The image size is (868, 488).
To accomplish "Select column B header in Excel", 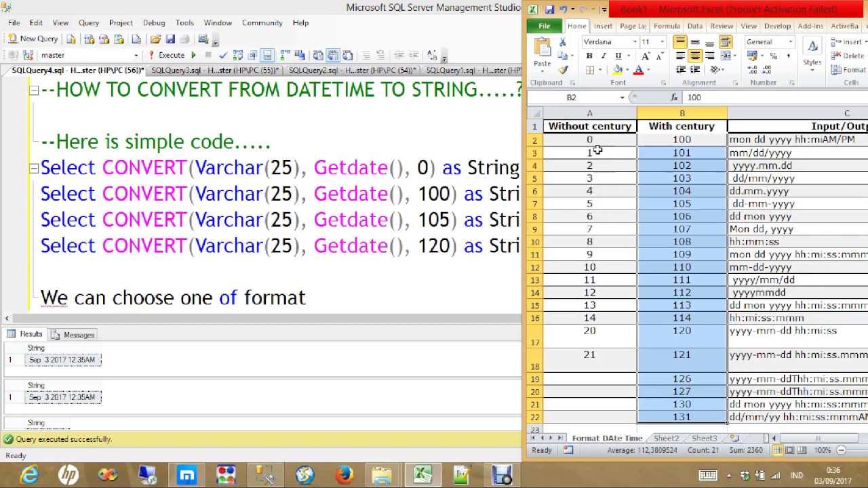I will (x=682, y=113).
